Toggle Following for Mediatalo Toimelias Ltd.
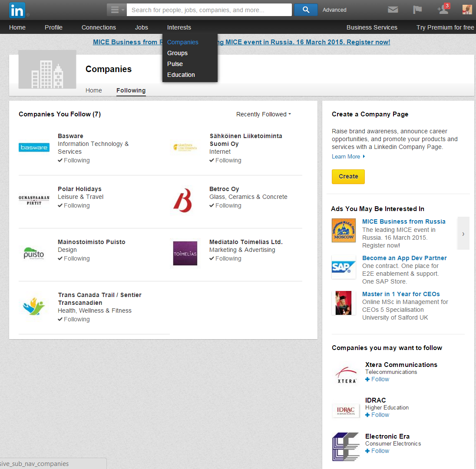Image resolution: width=476 pixels, height=469 pixels. [x=225, y=259]
